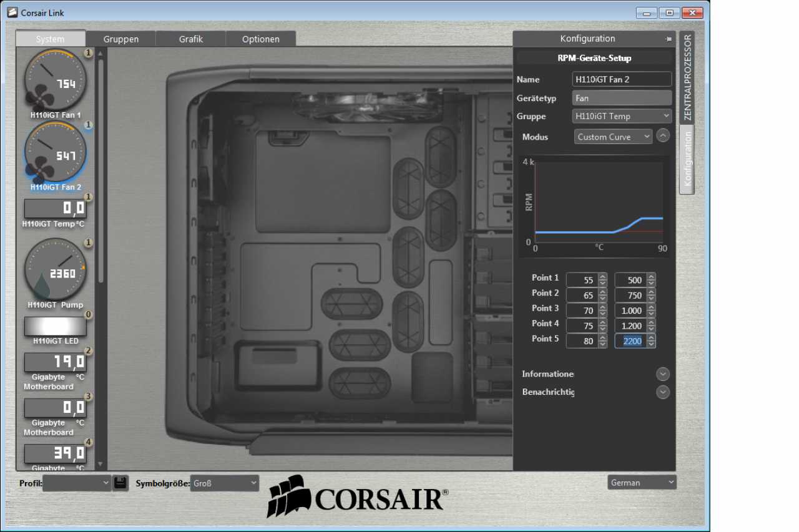Click the Konfiguration panel header
The image size is (799, 532).
coord(594,39)
